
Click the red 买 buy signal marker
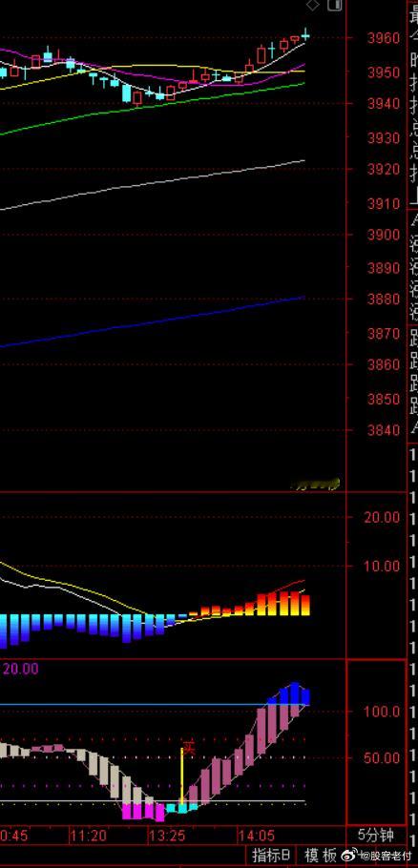pos(189,749)
